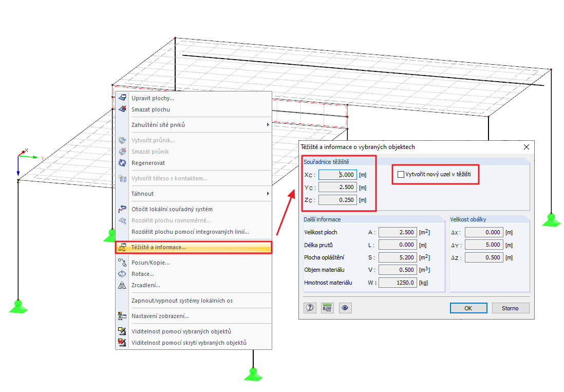This screenshot has height=392, width=564.
Task: Open Nastavení zobrazení... menu entry
Action: 194,316
